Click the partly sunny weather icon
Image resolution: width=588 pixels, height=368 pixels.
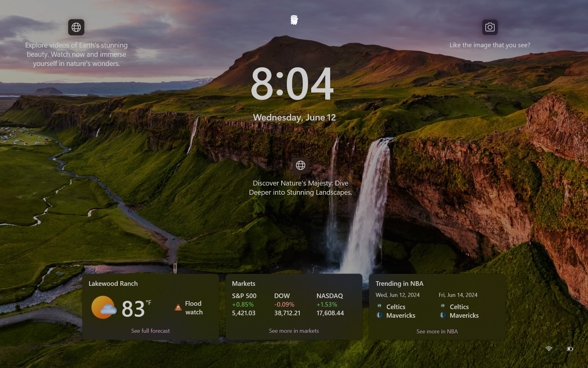coord(104,307)
